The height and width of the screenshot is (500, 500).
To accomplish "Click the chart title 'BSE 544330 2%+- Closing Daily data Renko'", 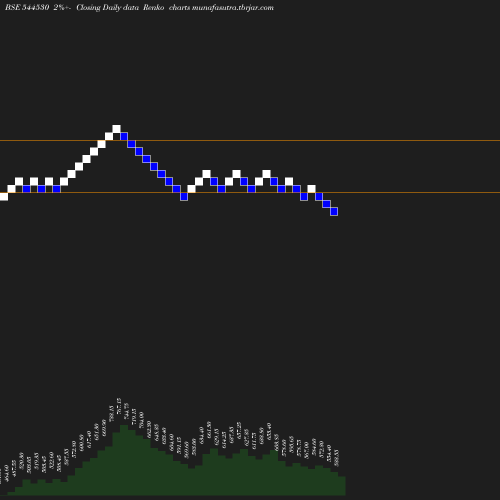I will tap(84, 8).
